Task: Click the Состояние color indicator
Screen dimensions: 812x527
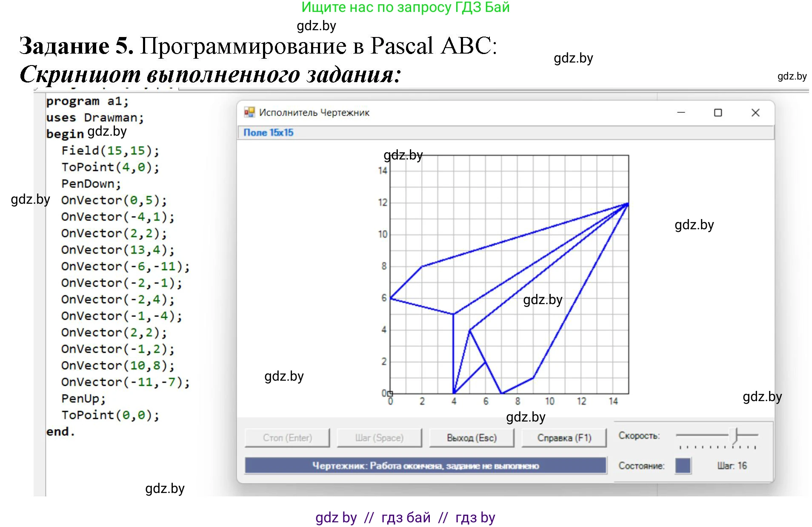Action: pyautogui.click(x=683, y=466)
